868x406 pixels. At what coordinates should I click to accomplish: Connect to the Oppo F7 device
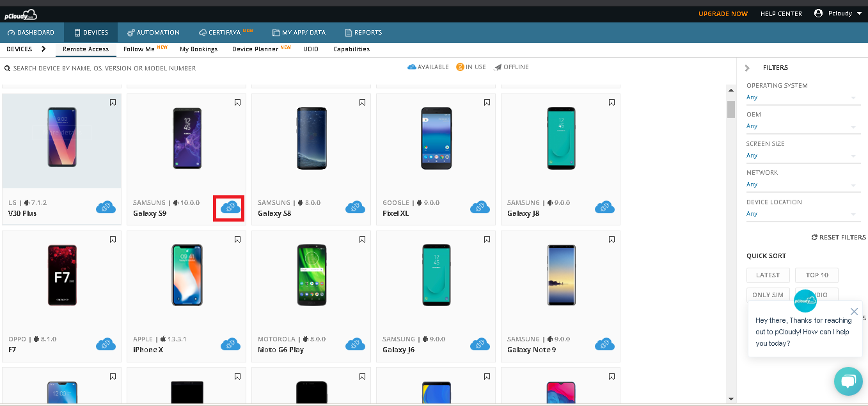[106, 344]
